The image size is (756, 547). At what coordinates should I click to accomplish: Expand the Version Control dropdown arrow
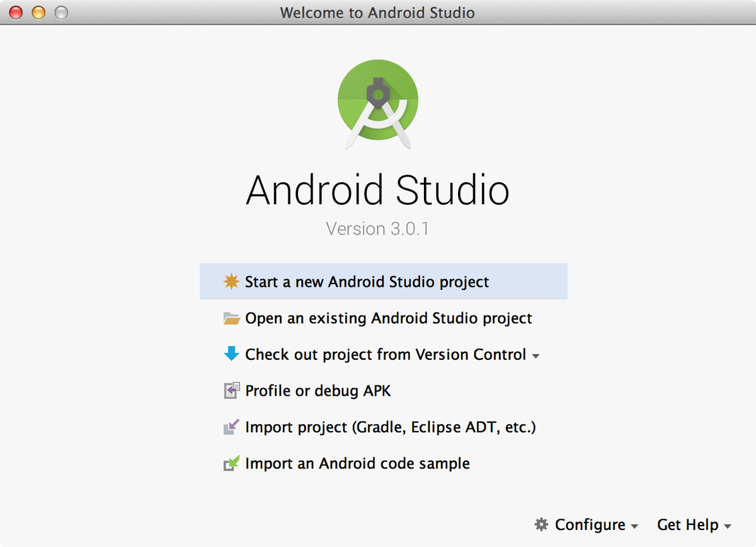(x=535, y=356)
